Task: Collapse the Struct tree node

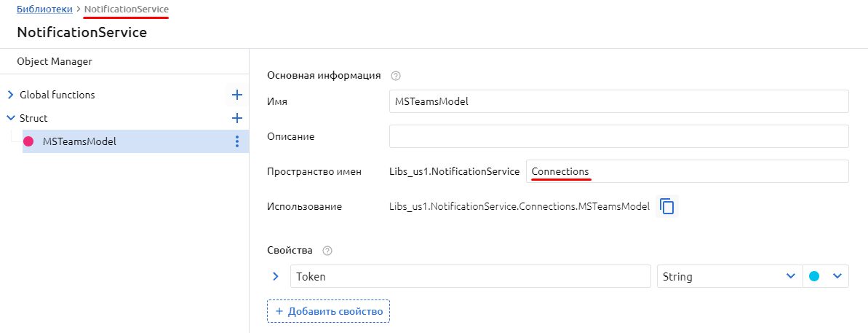Action: coord(10,118)
